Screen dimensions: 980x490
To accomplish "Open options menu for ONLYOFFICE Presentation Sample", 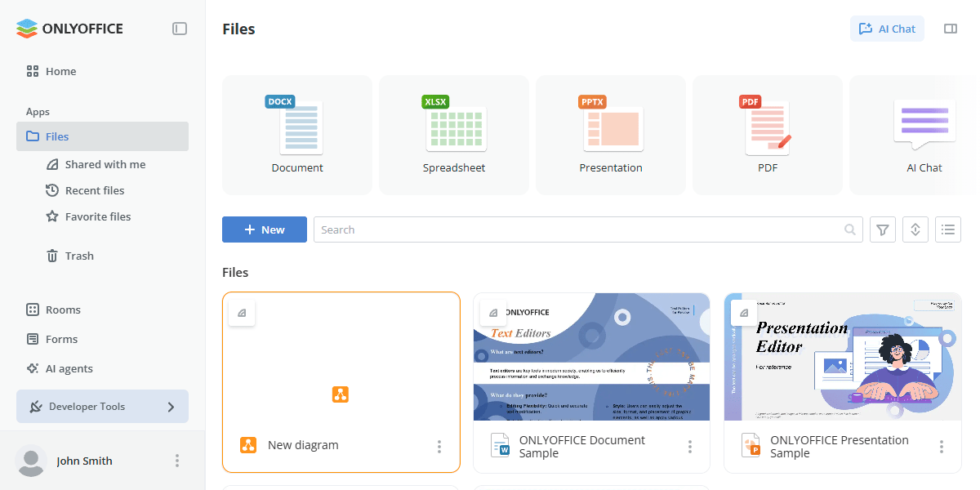I will point(942,447).
